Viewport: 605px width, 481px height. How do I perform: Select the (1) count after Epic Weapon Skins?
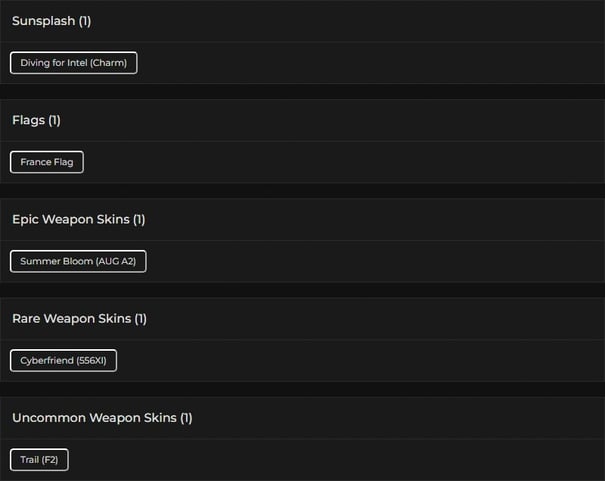coord(139,219)
